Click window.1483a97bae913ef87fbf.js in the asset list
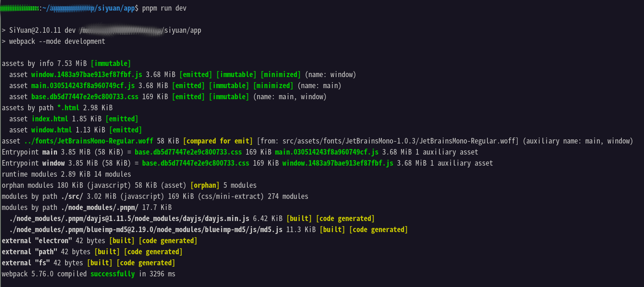The image size is (644, 287). click(x=86, y=75)
